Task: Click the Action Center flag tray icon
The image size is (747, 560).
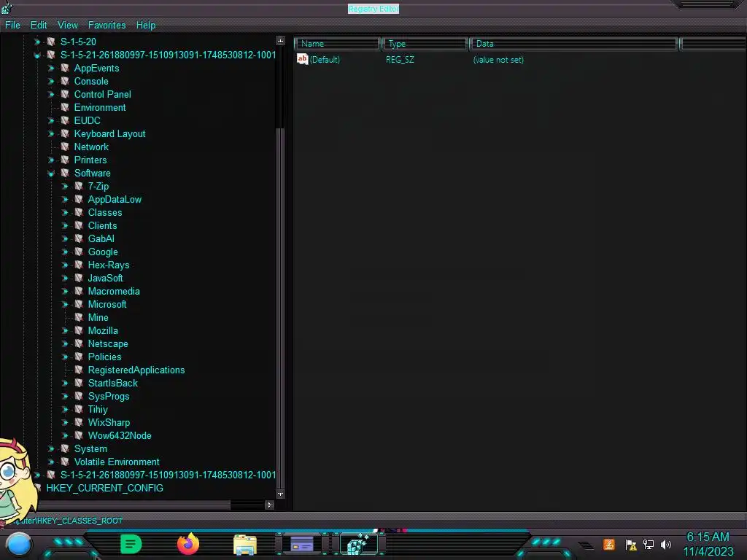Action: pyautogui.click(x=631, y=544)
